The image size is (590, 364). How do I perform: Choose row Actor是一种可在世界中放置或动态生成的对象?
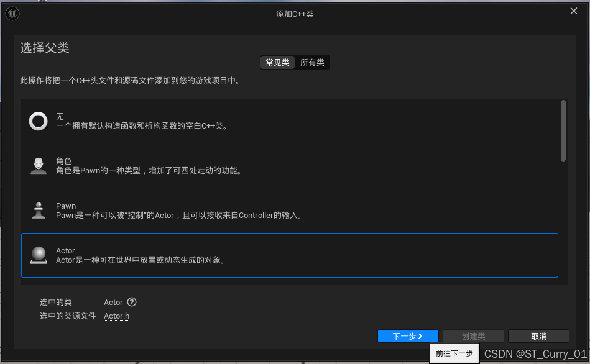[290, 255]
